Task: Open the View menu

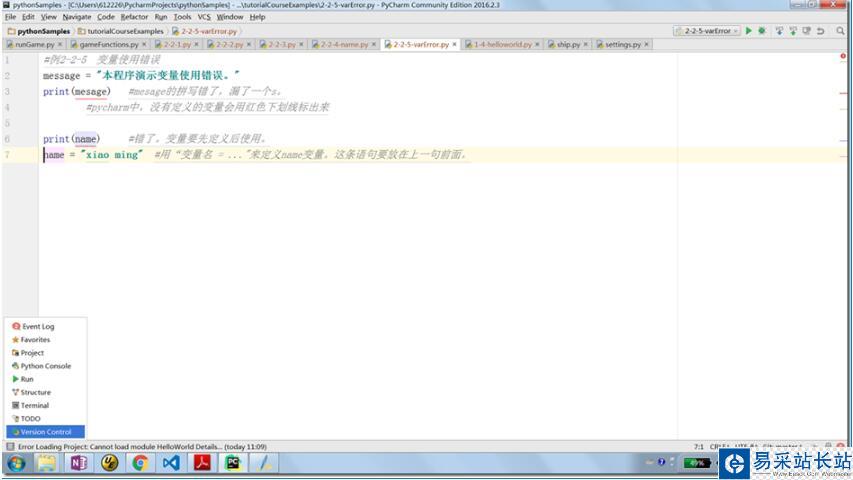Action: click(x=48, y=17)
